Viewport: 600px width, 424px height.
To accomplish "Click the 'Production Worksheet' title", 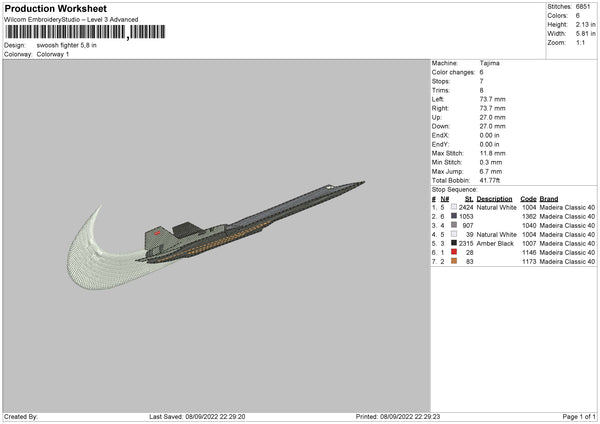I will pyautogui.click(x=55, y=9).
